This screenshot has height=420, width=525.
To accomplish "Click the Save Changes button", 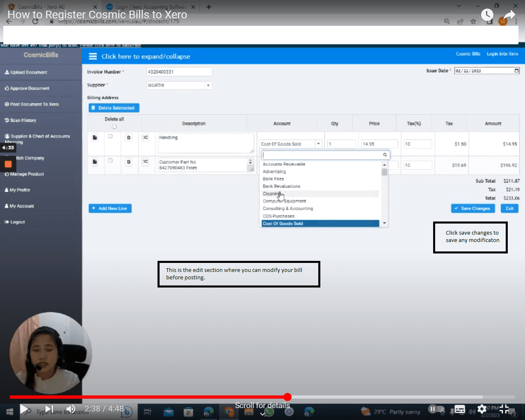I will tap(473, 208).
